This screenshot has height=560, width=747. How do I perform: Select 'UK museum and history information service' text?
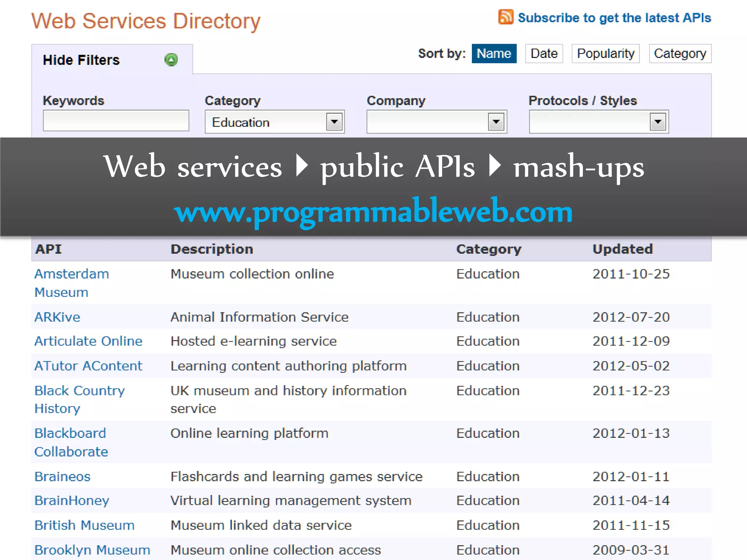(x=289, y=400)
